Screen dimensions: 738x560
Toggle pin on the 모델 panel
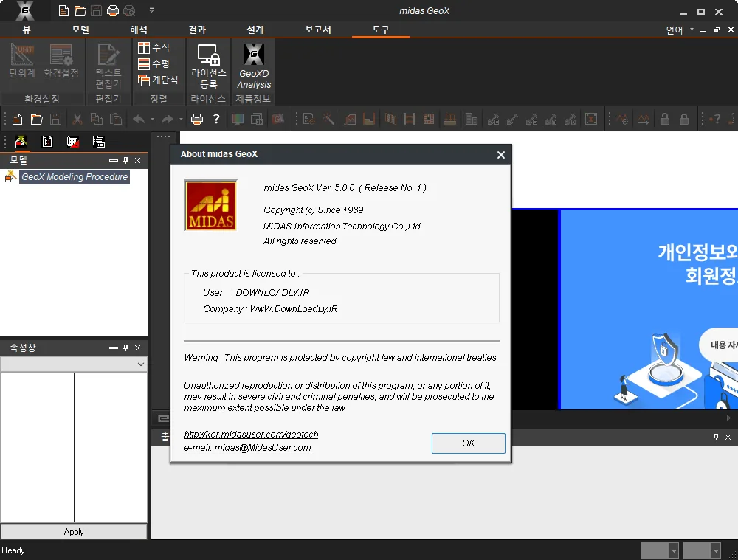125,160
